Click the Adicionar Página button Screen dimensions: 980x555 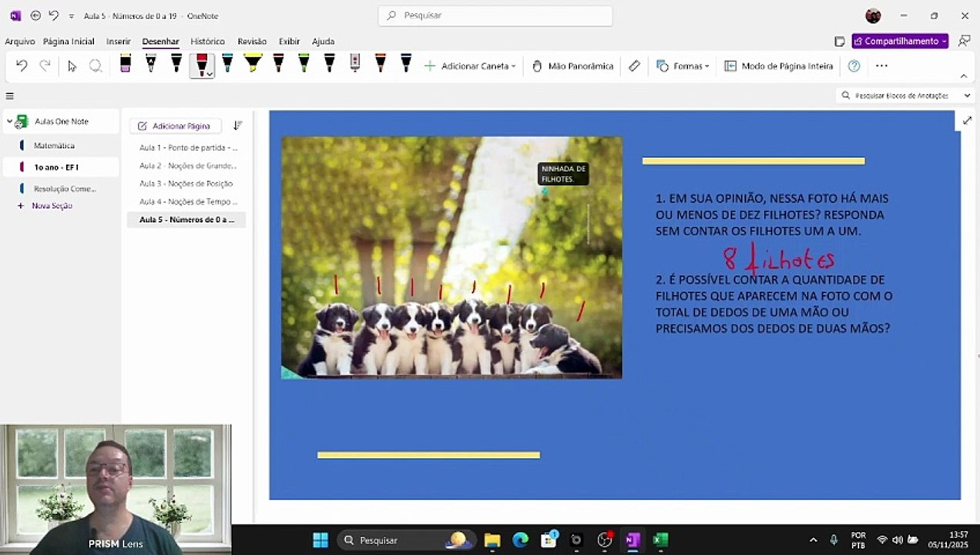click(175, 126)
